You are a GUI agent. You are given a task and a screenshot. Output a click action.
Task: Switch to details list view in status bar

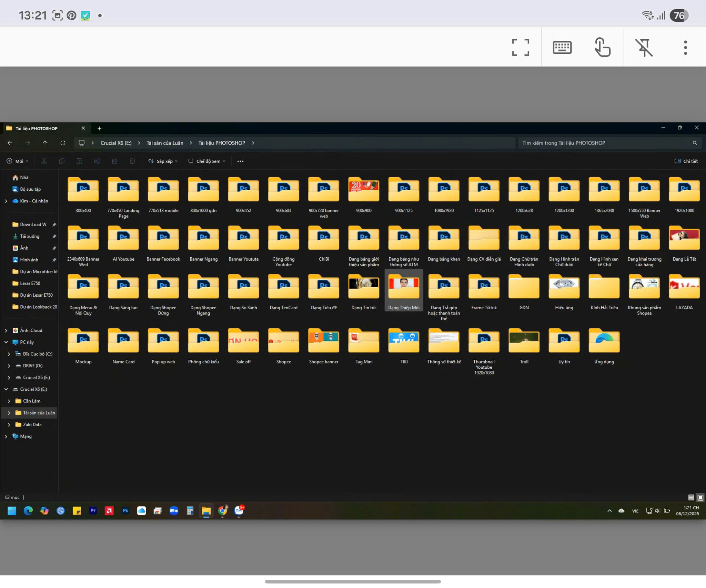tap(691, 497)
